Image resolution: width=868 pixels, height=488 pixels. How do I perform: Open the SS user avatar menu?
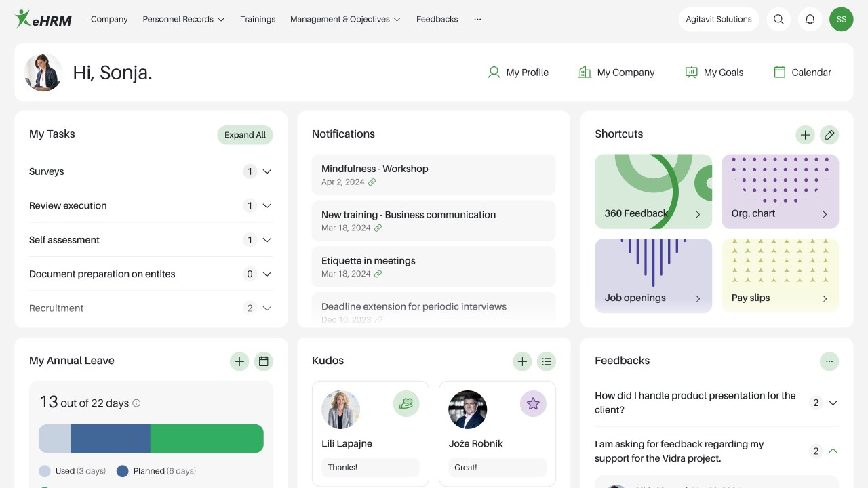841,20
